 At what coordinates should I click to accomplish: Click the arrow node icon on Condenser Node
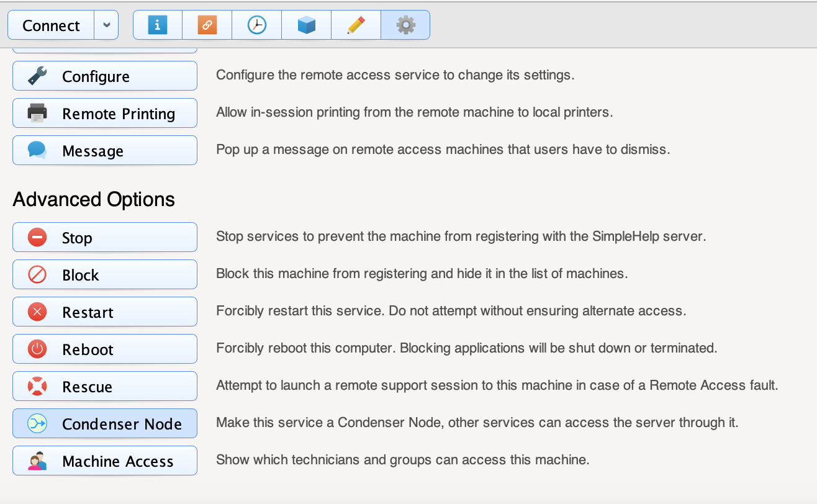tap(37, 423)
